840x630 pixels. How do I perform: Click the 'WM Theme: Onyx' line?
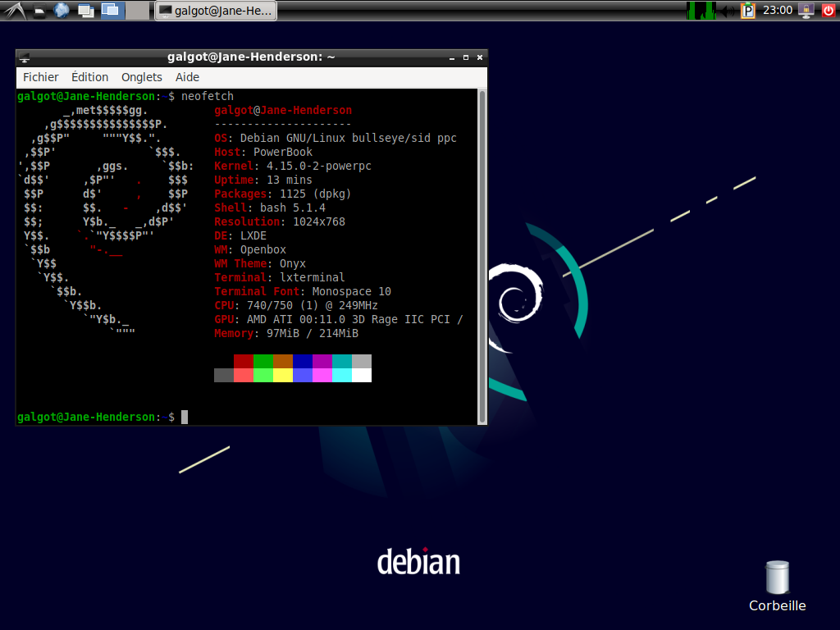click(260, 263)
